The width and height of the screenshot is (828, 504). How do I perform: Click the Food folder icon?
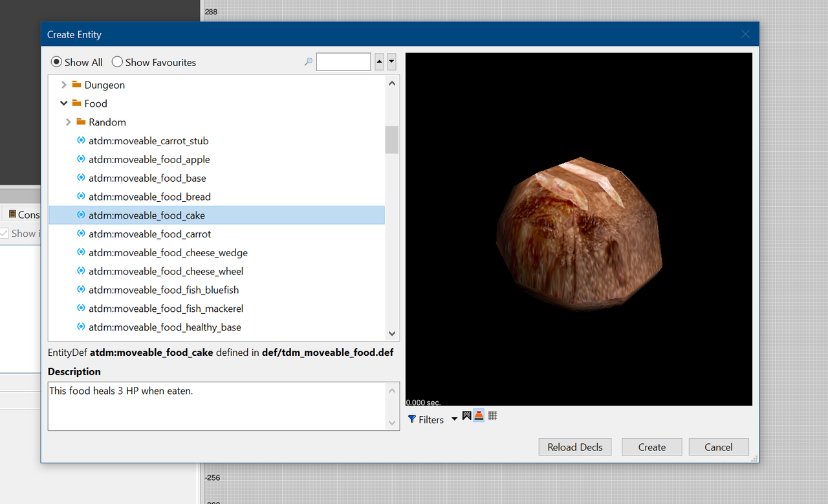tap(76, 103)
